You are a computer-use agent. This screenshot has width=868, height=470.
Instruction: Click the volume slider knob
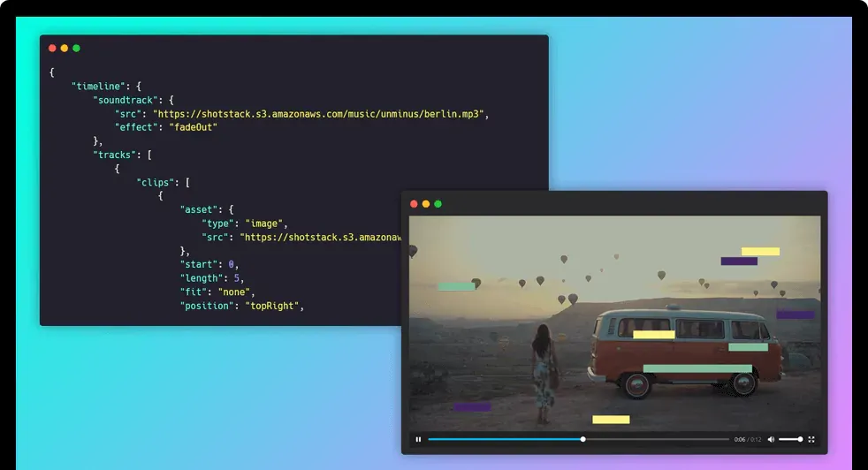pyautogui.click(x=800, y=439)
